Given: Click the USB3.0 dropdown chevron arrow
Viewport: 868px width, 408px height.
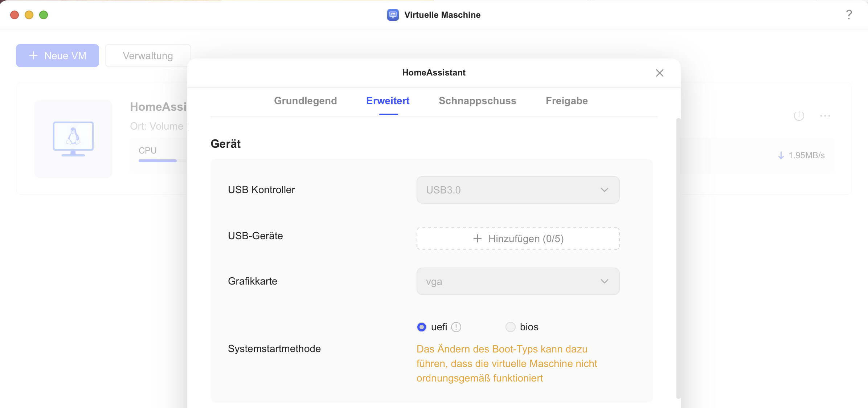Looking at the screenshot, I should pyautogui.click(x=604, y=190).
